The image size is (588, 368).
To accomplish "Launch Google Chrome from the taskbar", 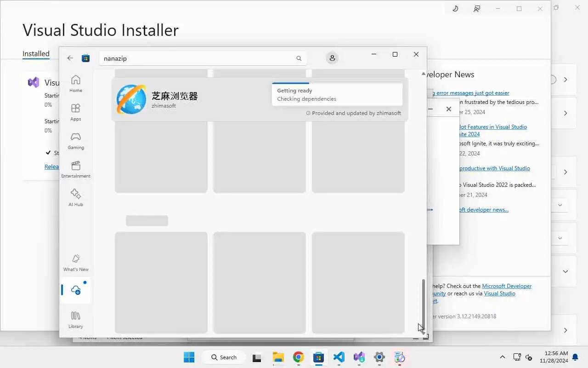I will [299, 357].
